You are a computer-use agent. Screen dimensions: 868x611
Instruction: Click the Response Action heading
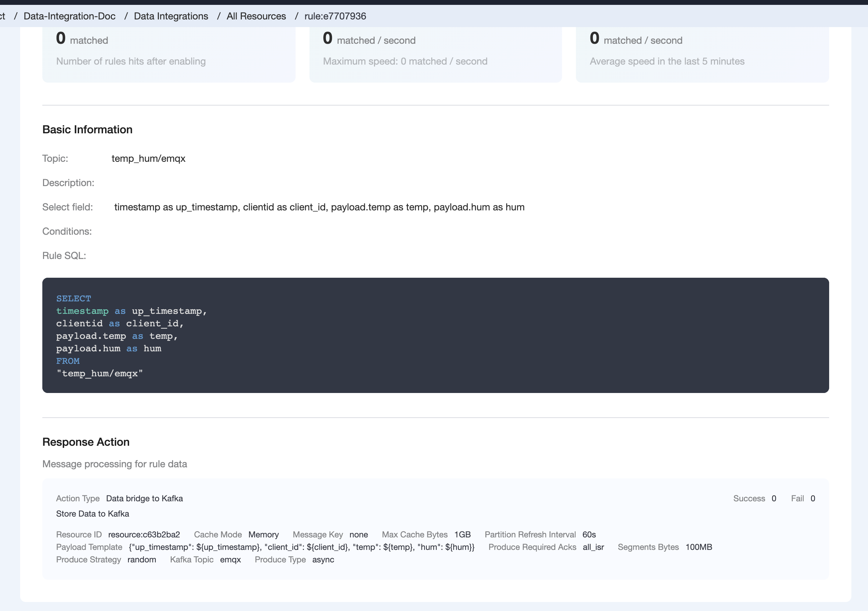pyautogui.click(x=86, y=442)
